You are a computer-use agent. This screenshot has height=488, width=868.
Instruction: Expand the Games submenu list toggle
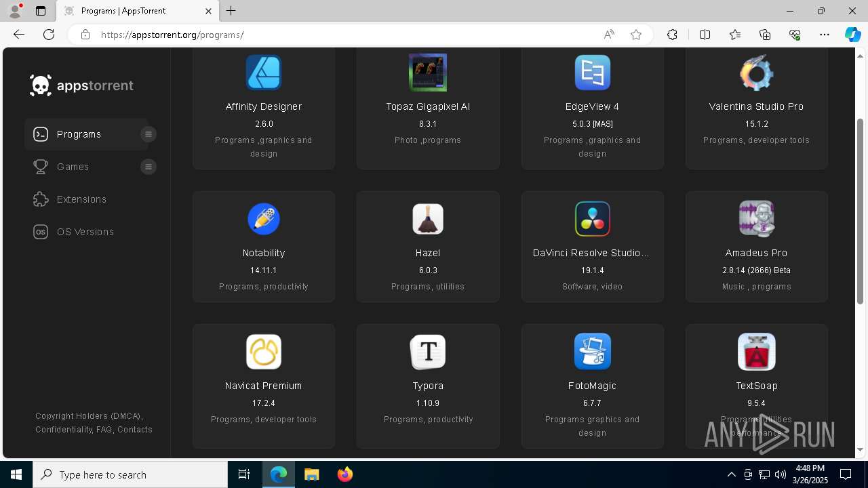pyautogui.click(x=149, y=167)
